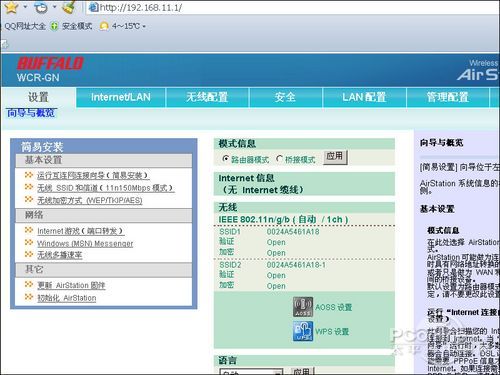Click the weather 4~15℃ icon

click(x=104, y=26)
